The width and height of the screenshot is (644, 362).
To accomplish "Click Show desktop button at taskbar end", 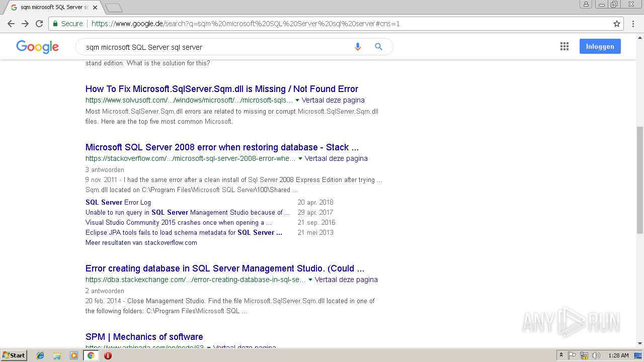I will point(638,355).
